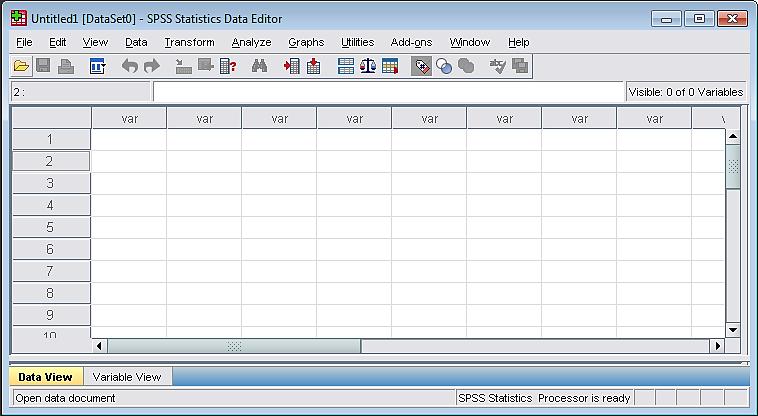
Task: Click the first var column header
Action: coord(129,119)
